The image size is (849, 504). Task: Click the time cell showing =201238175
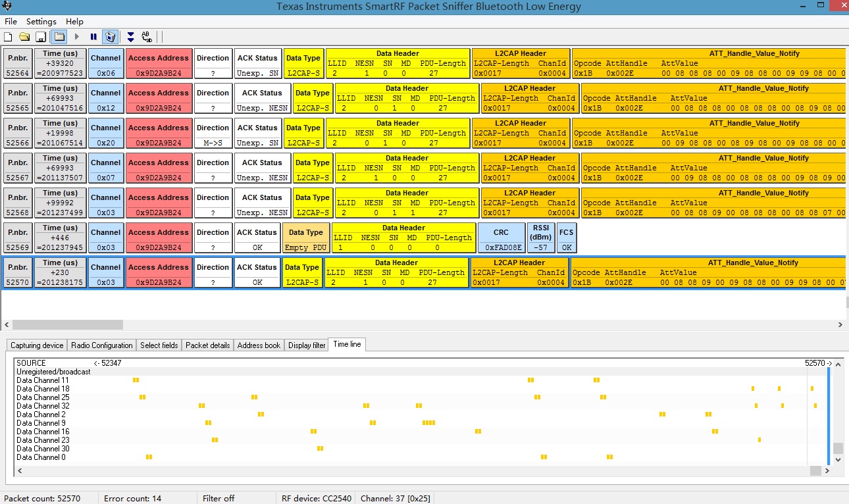click(x=61, y=273)
